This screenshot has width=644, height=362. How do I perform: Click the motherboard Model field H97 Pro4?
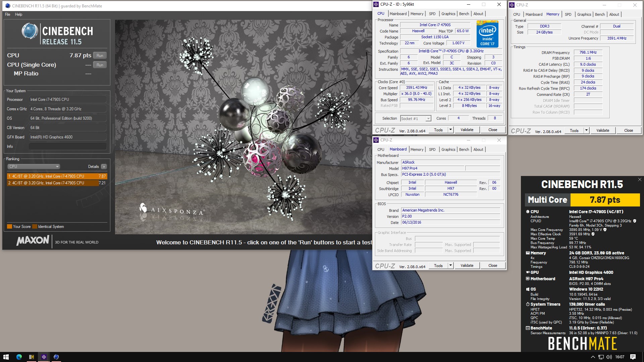tap(432, 168)
